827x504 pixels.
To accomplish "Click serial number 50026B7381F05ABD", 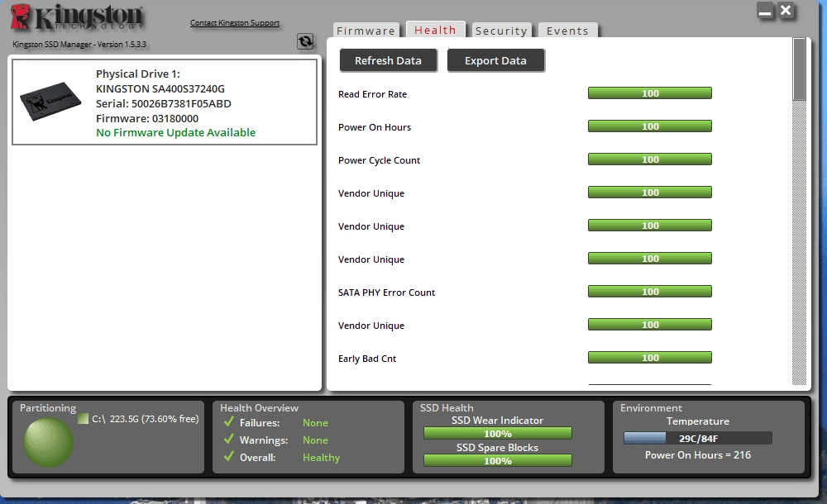I will click(x=181, y=103).
